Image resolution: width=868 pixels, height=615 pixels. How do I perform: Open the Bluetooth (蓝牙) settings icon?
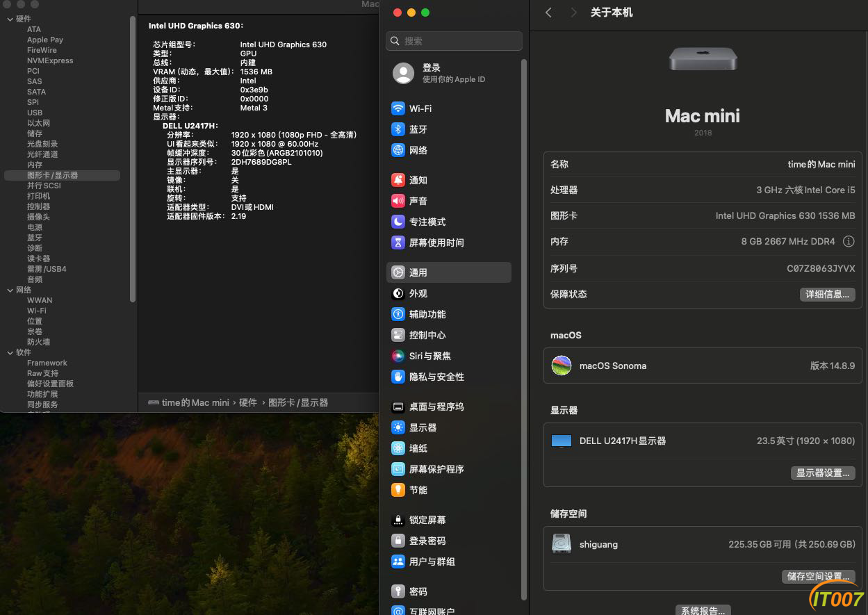point(398,129)
